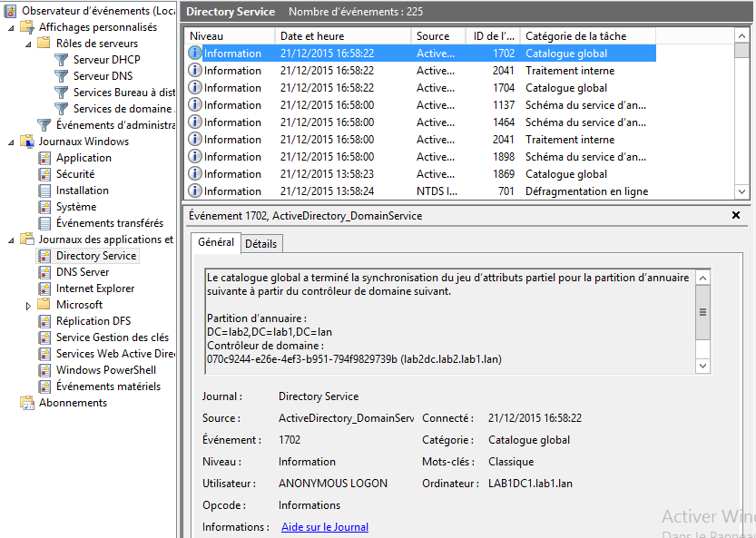Click the Serveur DNS filter icon
This screenshot has height=538, width=756.
pyautogui.click(x=61, y=76)
